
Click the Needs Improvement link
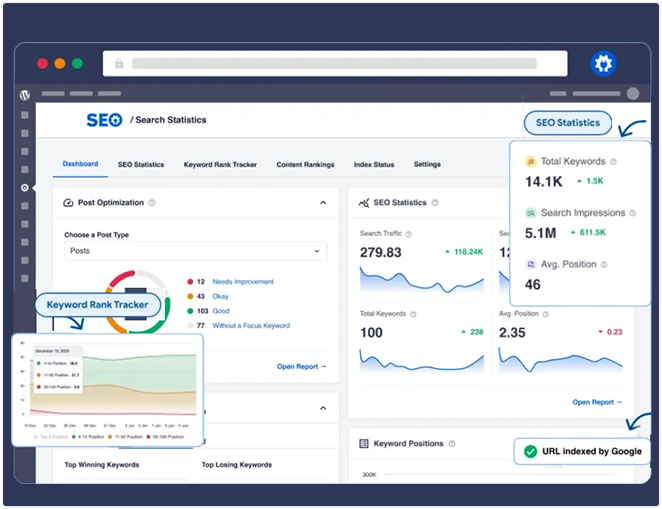(241, 282)
